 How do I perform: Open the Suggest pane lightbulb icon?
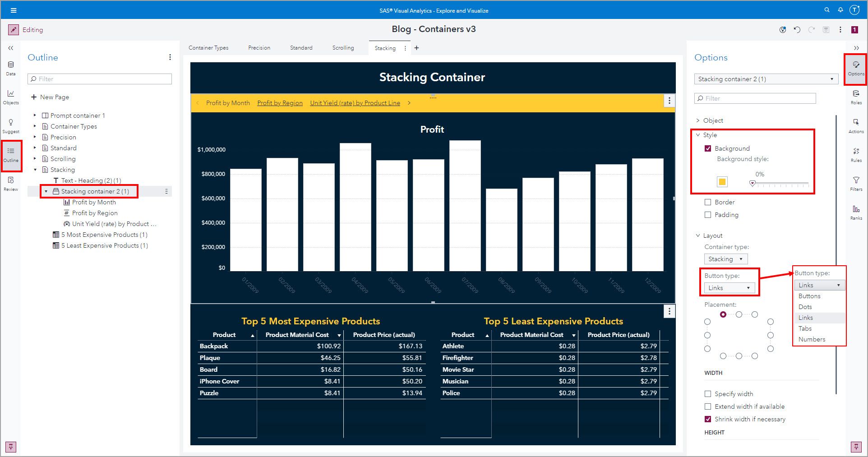click(x=11, y=125)
